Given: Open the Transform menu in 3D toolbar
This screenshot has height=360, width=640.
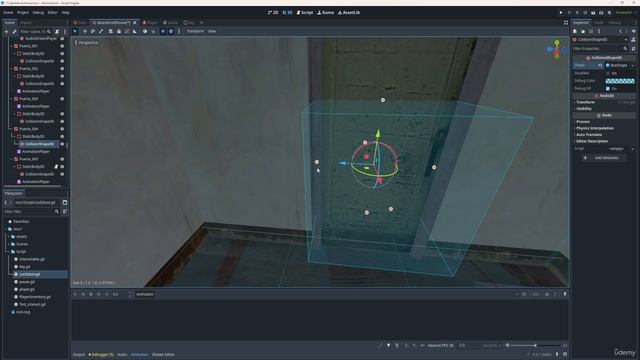Looking at the screenshot, I should (x=195, y=31).
